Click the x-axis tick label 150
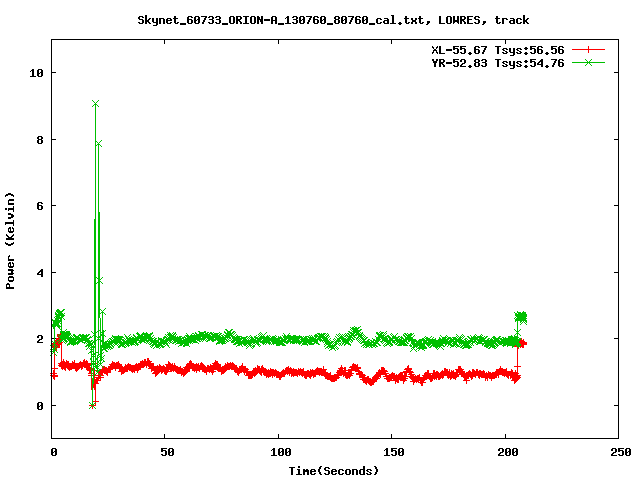 394,452
